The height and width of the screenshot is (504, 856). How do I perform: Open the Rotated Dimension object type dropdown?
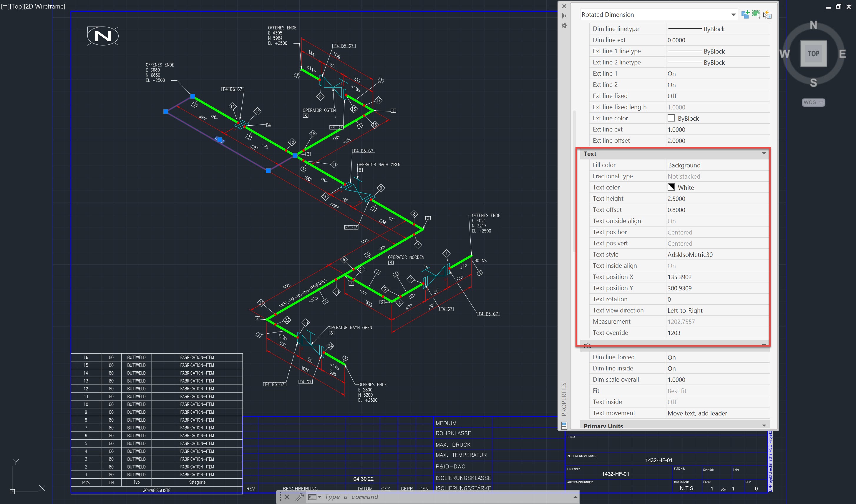coord(733,15)
